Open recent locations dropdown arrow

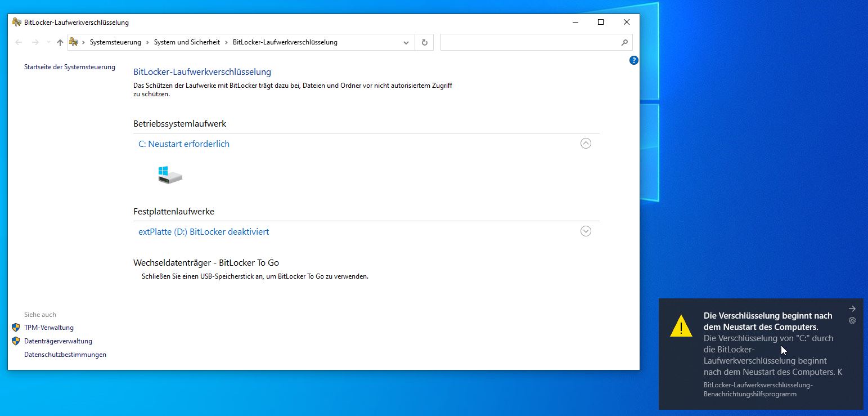coord(48,43)
